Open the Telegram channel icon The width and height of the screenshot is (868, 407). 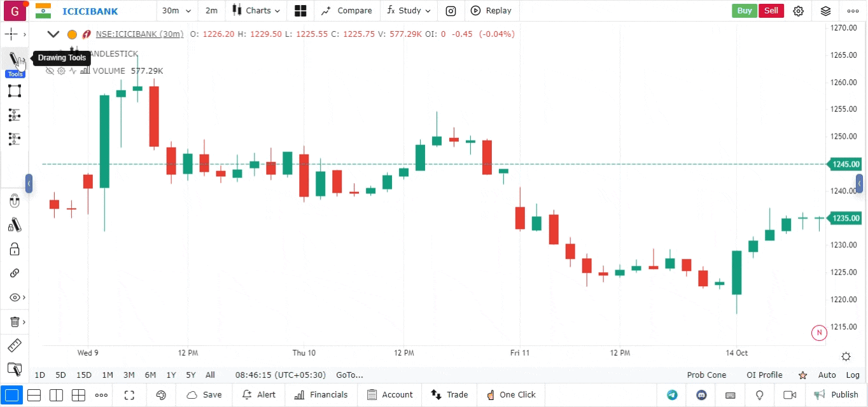tap(672, 395)
